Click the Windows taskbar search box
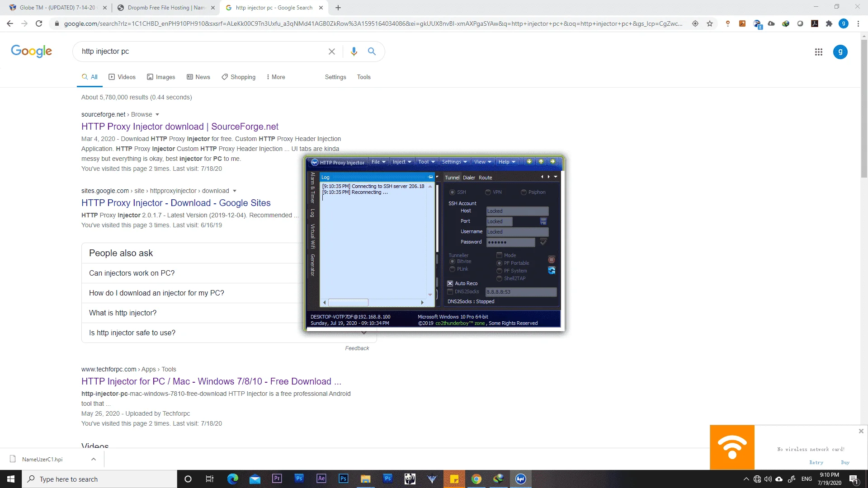868x488 pixels. click(x=99, y=479)
